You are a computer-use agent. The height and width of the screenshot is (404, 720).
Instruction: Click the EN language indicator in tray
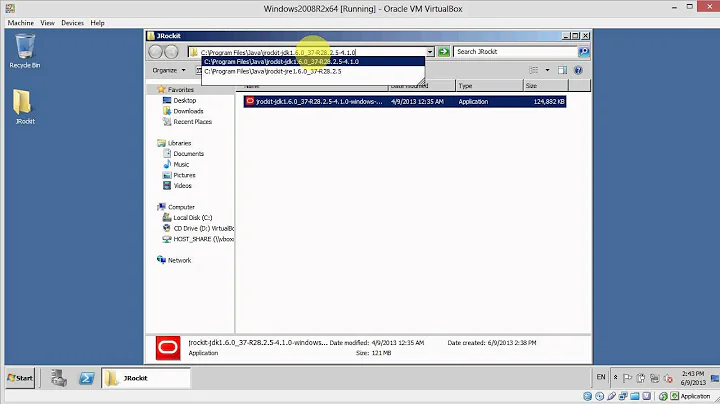coord(601,377)
